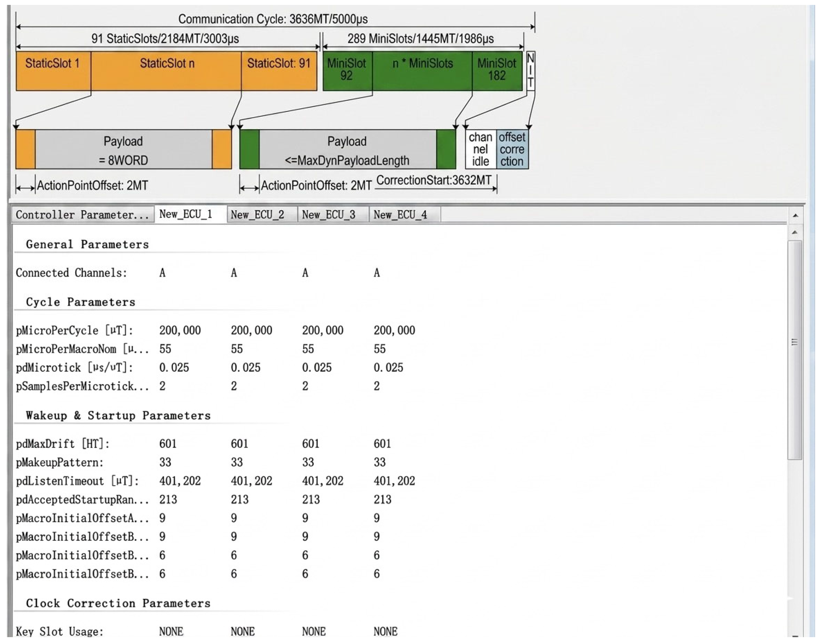
Task: Click the channel idle box
Action: (481, 149)
